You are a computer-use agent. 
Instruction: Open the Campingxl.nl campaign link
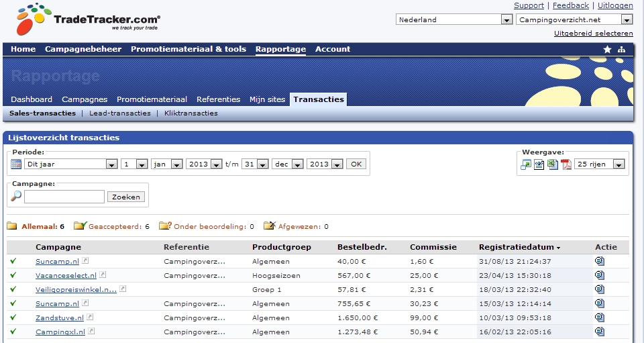(x=60, y=332)
